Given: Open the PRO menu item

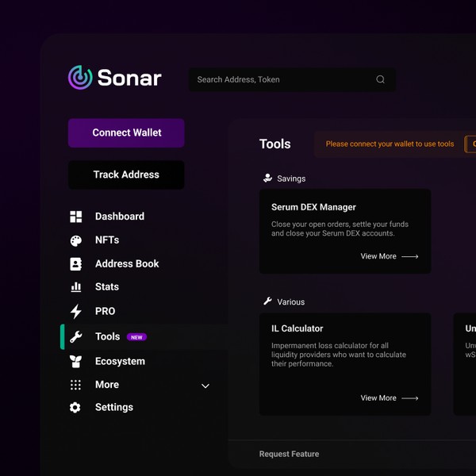Looking at the screenshot, I should (x=105, y=311).
